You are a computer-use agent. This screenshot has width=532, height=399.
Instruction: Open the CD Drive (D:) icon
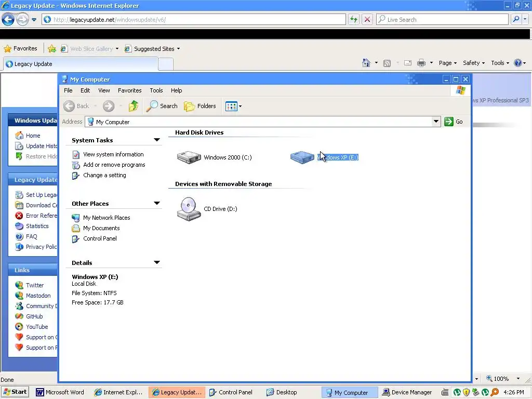(x=189, y=209)
